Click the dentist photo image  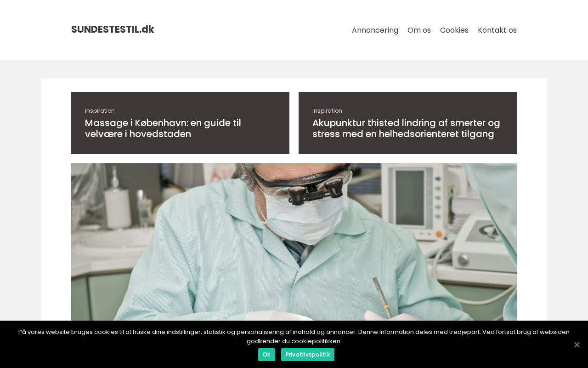pyautogui.click(x=294, y=242)
